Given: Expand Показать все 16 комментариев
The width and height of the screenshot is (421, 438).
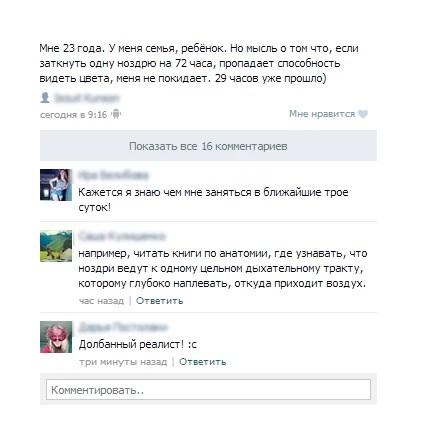Looking at the screenshot, I should click(208, 146).
